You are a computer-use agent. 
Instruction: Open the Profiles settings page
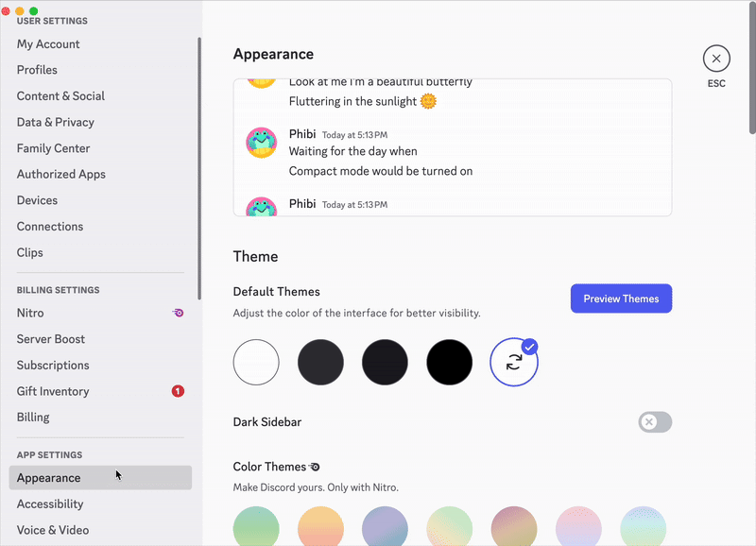pos(100,70)
